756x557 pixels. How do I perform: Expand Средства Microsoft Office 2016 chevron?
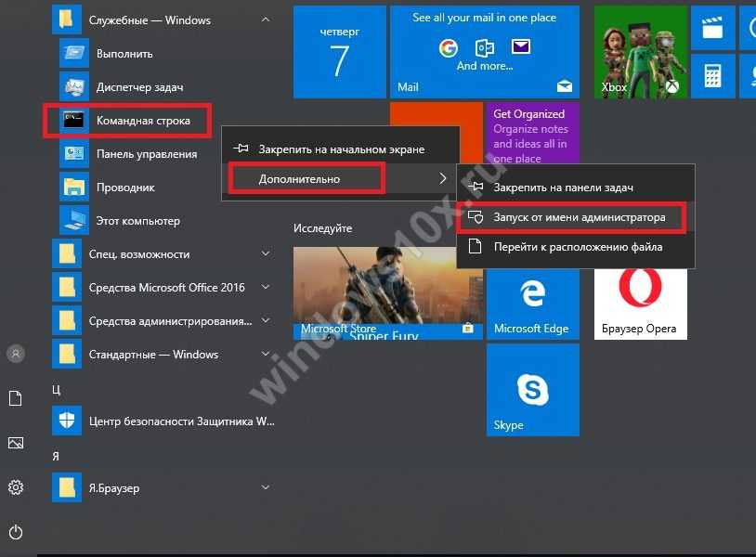click(266, 287)
